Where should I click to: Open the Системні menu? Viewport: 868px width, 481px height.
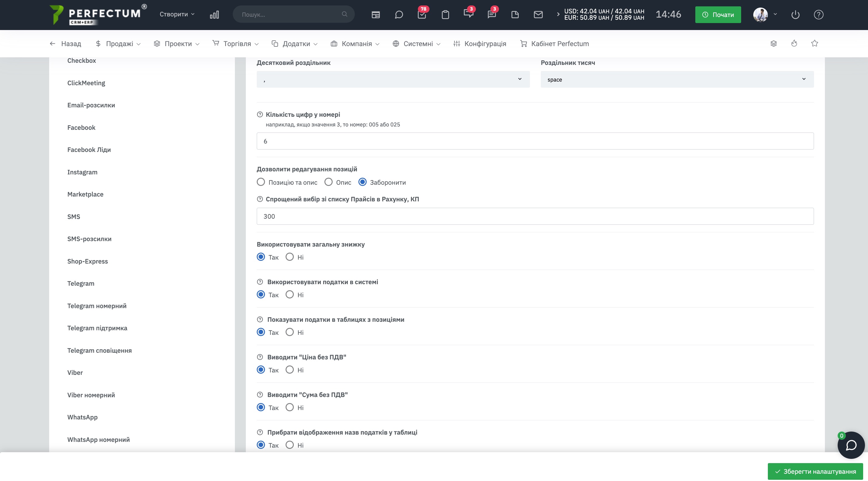pyautogui.click(x=416, y=44)
